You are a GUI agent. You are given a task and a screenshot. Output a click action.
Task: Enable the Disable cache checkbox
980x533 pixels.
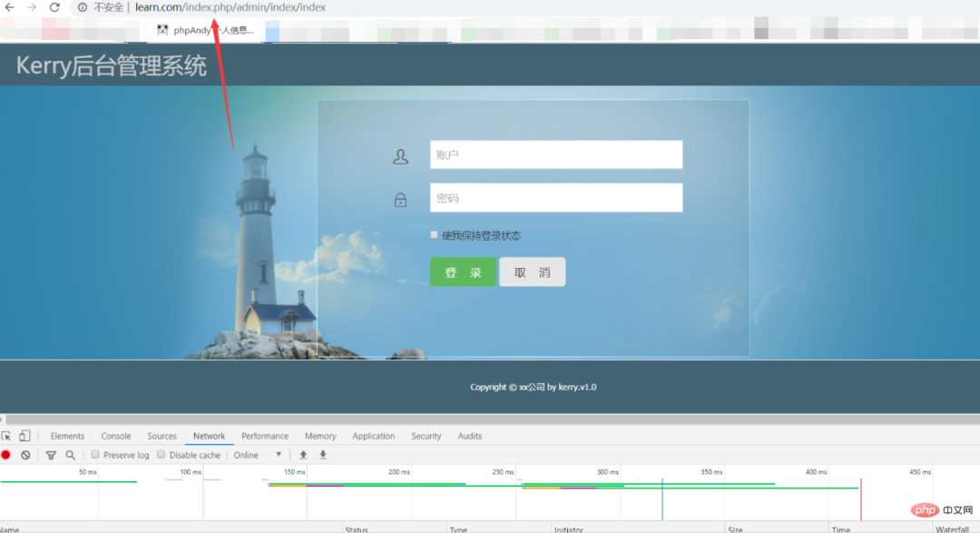[x=162, y=455]
